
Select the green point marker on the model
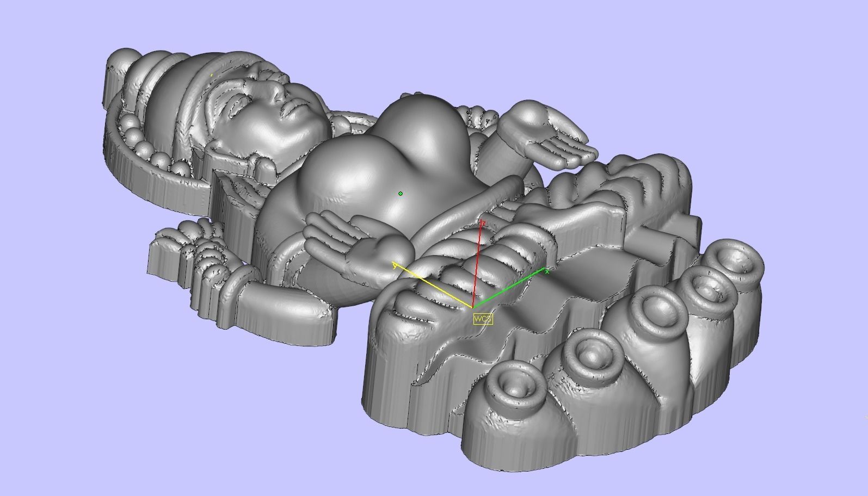click(x=401, y=194)
